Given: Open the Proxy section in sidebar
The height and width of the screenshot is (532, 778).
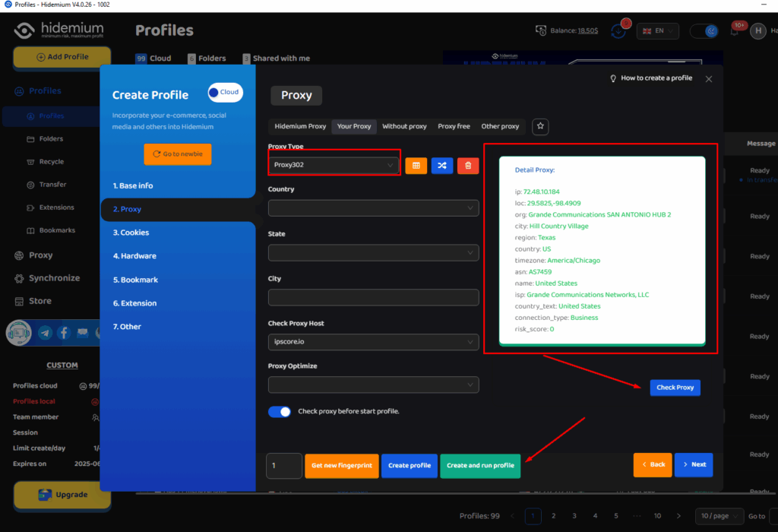Looking at the screenshot, I should (x=41, y=255).
